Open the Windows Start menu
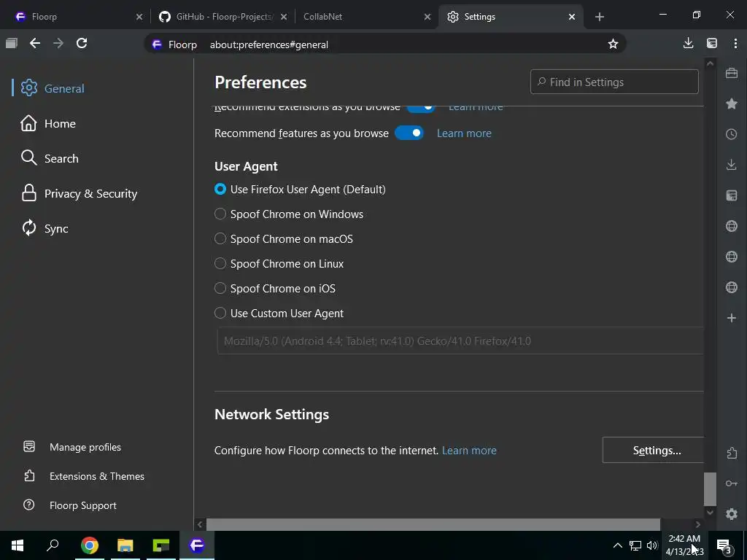This screenshot has width=747, height=560. pos(18,545)
